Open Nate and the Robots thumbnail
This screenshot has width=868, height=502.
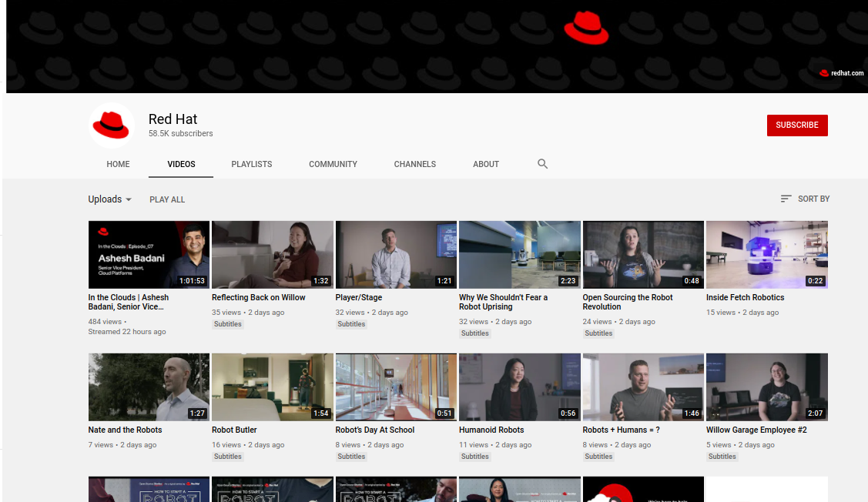tap(149, 387)
